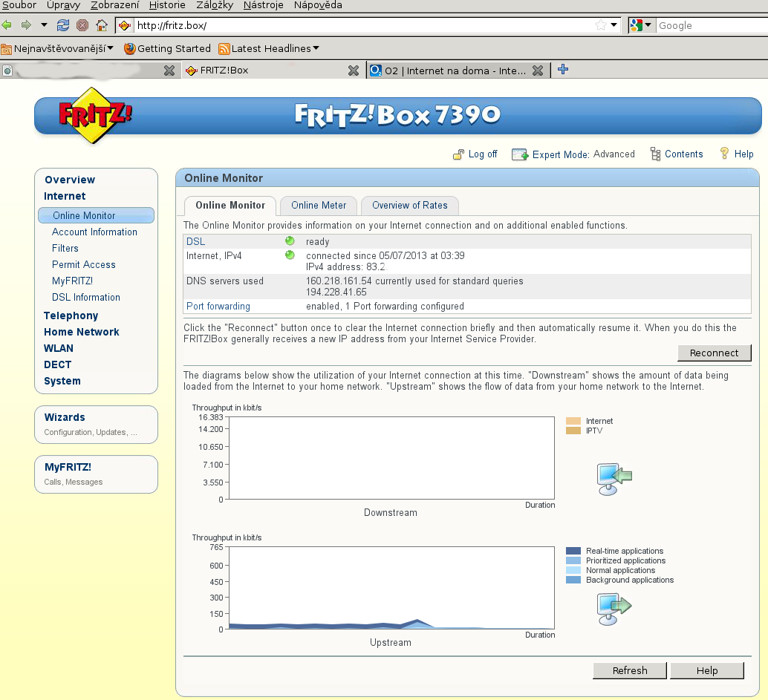This screenshot has width=768, height=700.
Task: Click the browser stop loading icon
Action: click(x=82, y=25)
